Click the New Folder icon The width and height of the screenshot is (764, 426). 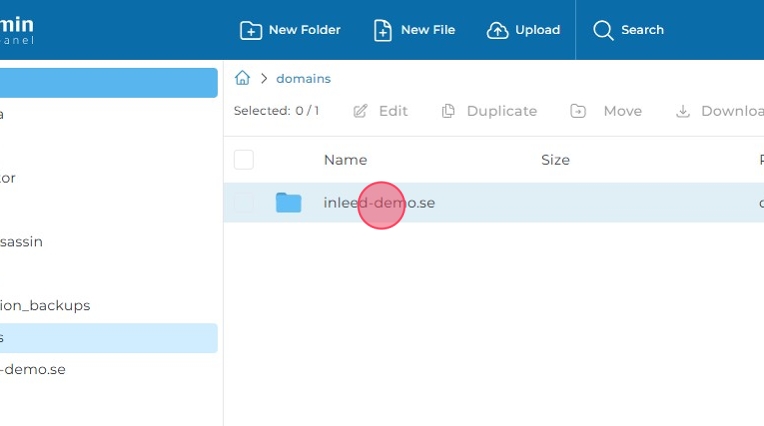[251, 30]
